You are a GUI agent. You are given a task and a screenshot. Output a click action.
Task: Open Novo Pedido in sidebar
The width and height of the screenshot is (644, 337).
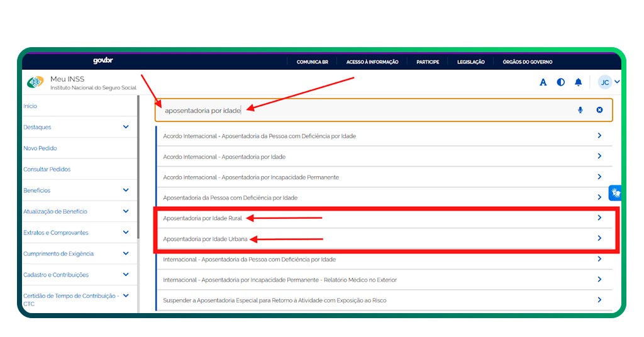pyautogui.click(x=40, y=148)
